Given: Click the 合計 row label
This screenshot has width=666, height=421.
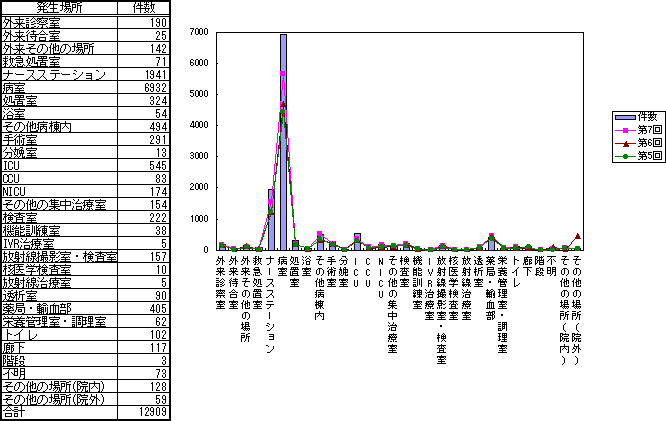Looking at the screenshot, I should pyautogui.click(x=15, y=411).
